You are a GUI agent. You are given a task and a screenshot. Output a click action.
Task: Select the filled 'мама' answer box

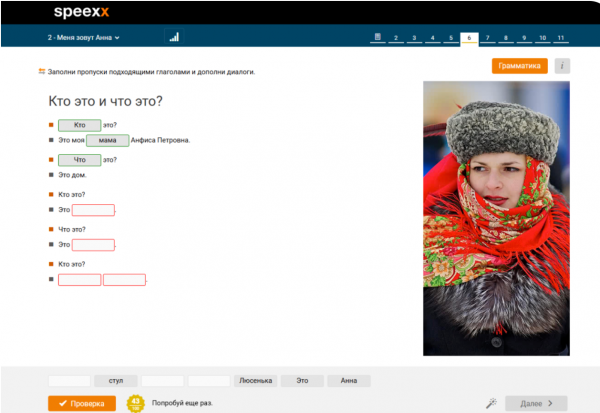pyautogui.click(x=108, y=140)
